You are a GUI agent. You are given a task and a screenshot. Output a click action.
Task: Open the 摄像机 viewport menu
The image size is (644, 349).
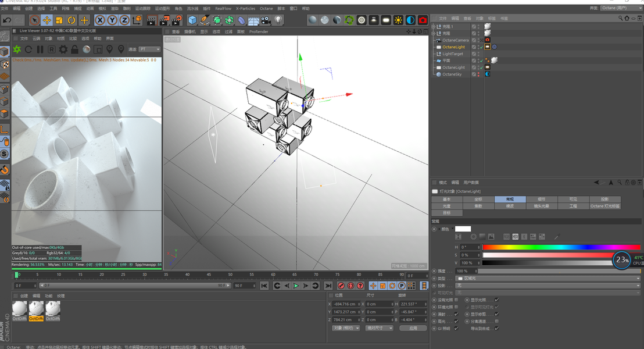(x=189, y=31)
